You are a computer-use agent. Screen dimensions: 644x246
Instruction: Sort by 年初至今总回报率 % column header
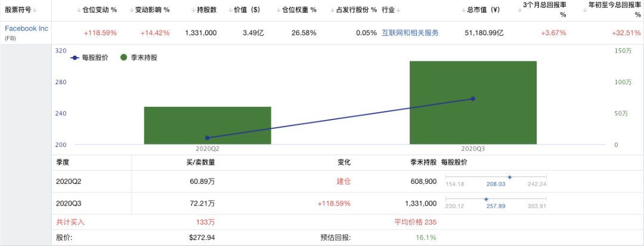point(612,10)
